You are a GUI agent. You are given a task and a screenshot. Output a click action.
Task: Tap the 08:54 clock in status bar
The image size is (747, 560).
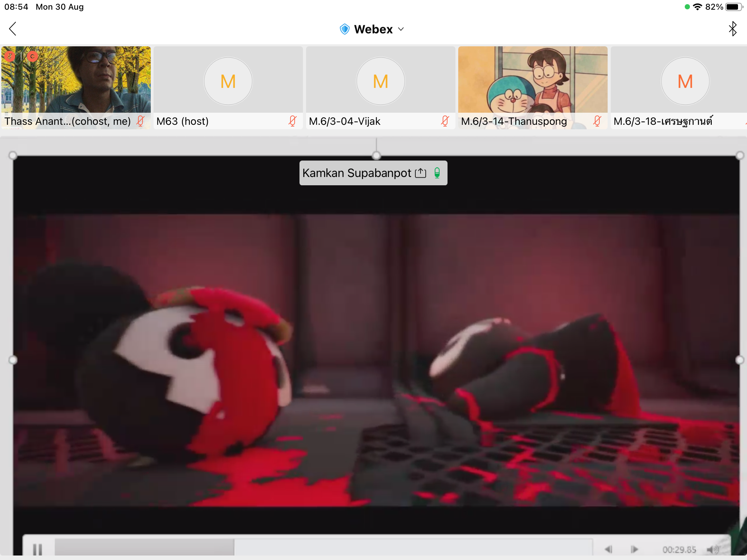(x=16, y=7)
